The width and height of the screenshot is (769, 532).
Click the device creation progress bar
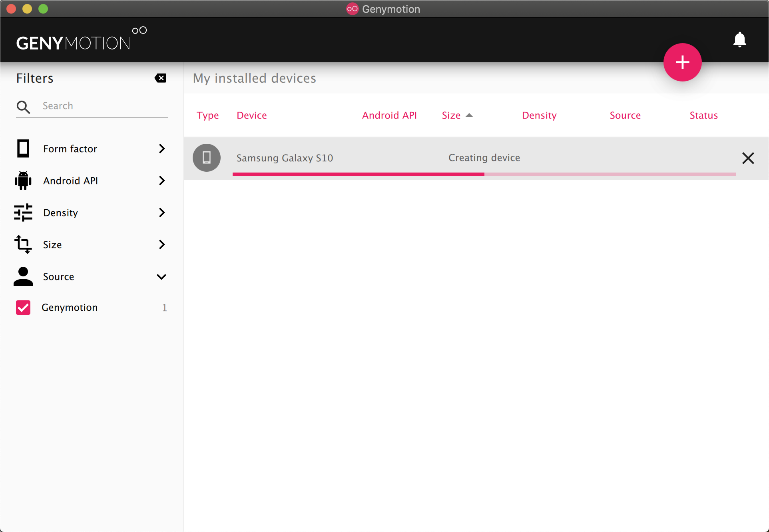point(484,174)
